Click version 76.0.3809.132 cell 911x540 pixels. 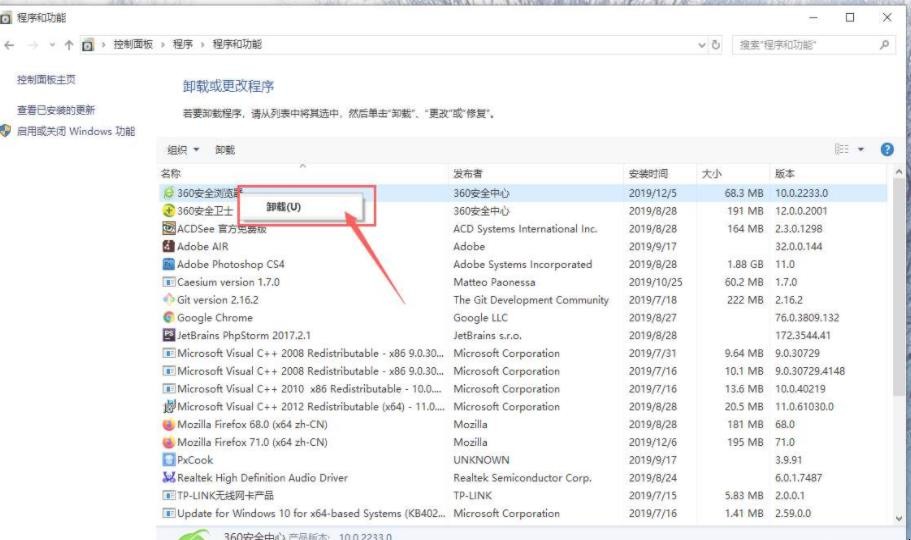tap(807, 318)
